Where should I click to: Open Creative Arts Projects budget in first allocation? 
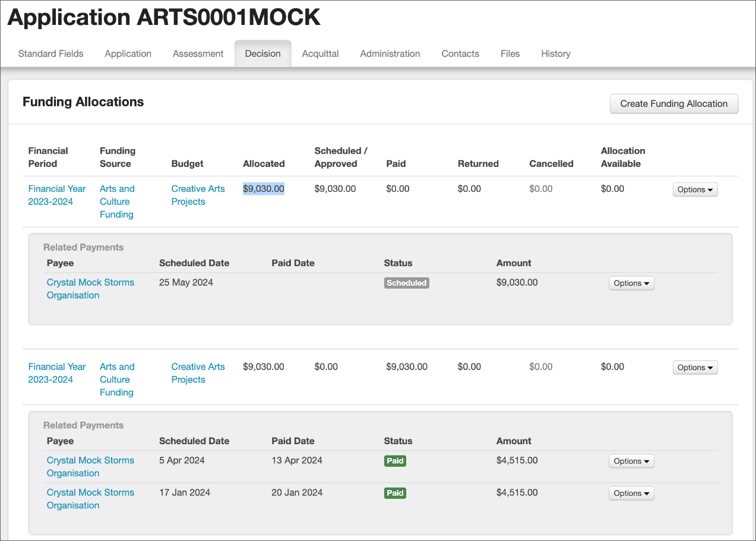coord(198,195)
